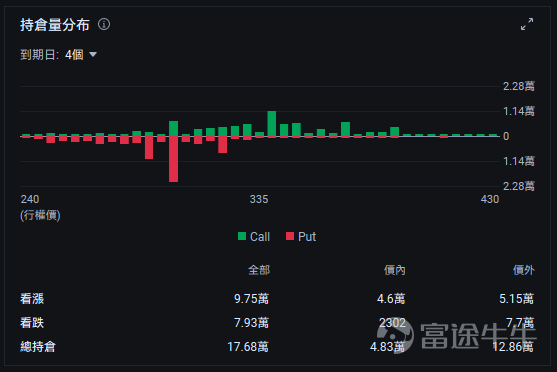The height and width of the screenshot is (372, 557).
Task: Click the 價內 column header
Action: (395, 270)
